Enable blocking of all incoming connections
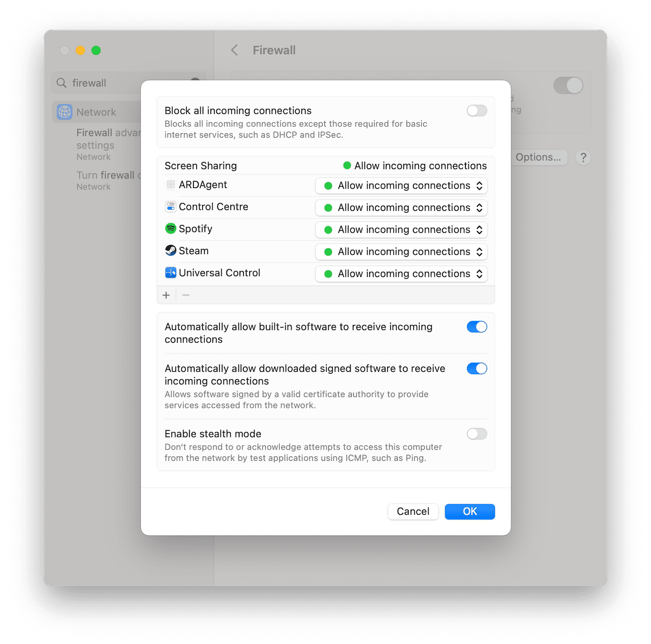Viewport: 651px width, 644px height. (x=477, y=111)
